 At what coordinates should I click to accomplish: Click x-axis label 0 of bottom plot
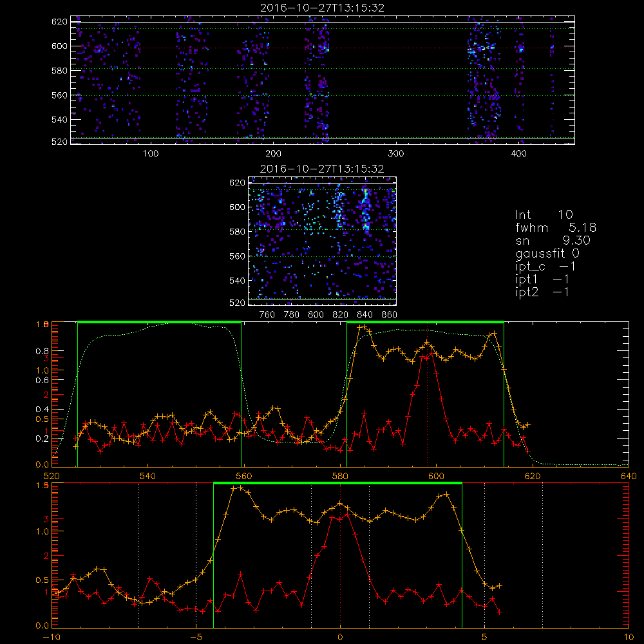(x=340, y=637)
